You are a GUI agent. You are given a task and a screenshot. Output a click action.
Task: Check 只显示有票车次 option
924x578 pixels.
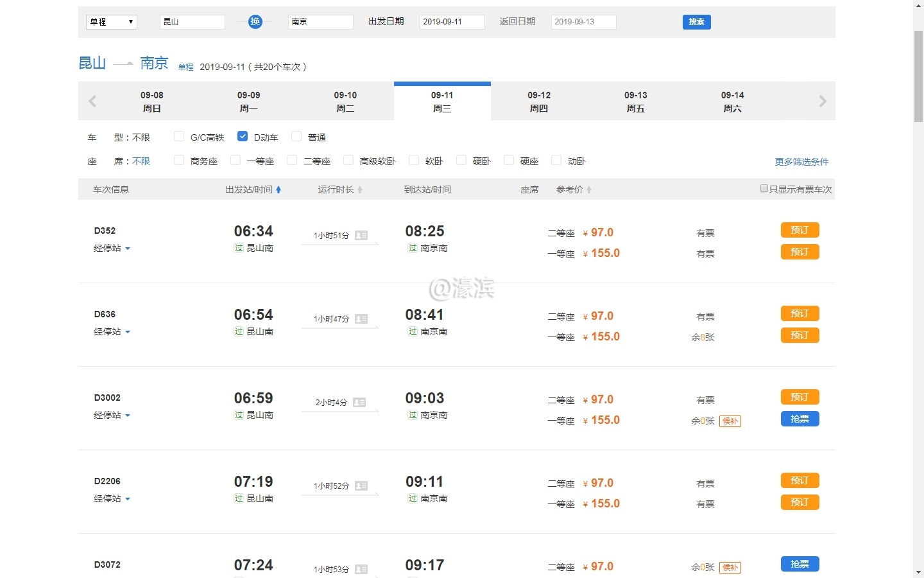click(764, 189)
